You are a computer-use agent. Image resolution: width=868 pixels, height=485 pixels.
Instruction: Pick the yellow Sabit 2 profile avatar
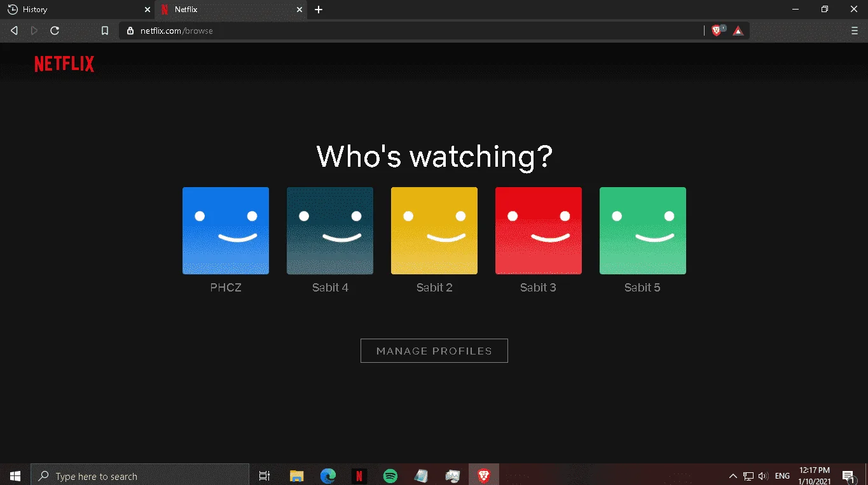tap(434, 230)
